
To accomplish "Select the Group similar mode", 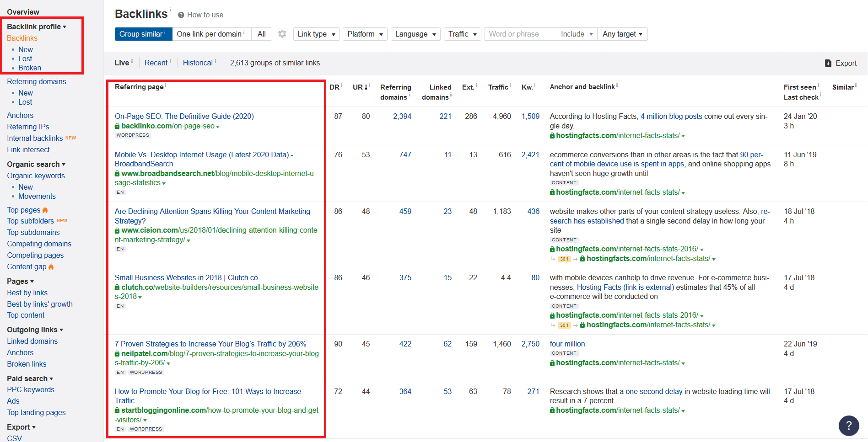I will click(x=143, y=34).
